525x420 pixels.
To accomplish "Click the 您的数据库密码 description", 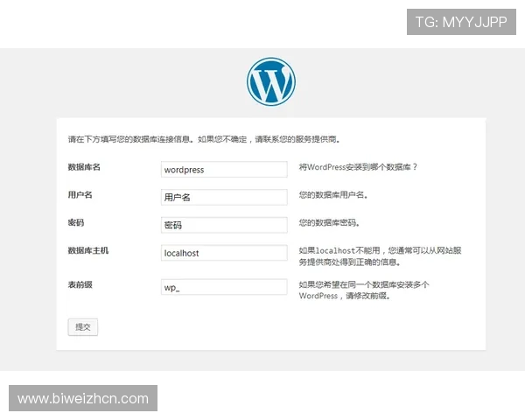I will click(330, 222).
